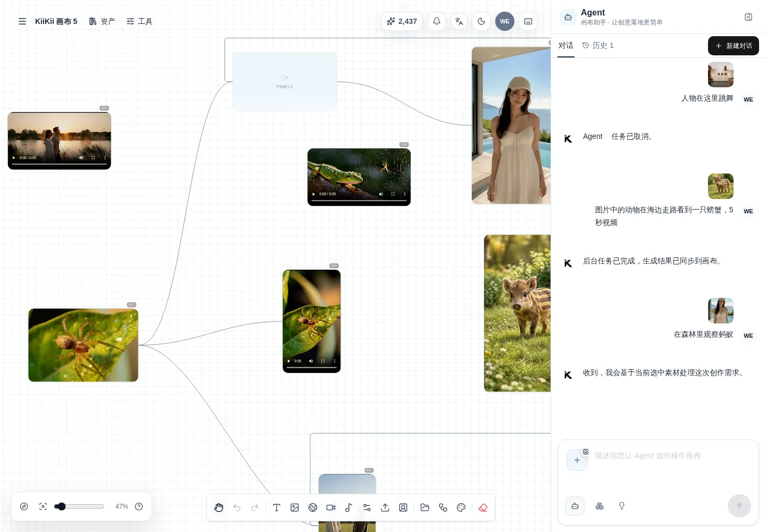Open the 工具 tools menu

click(139, 21)
